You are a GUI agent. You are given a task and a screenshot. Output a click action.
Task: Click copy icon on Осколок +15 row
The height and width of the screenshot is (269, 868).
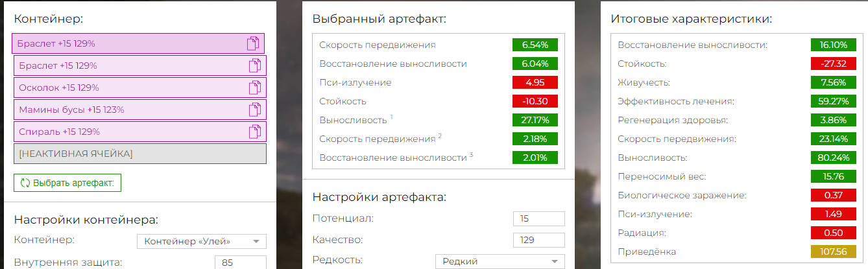pos(255,88)
